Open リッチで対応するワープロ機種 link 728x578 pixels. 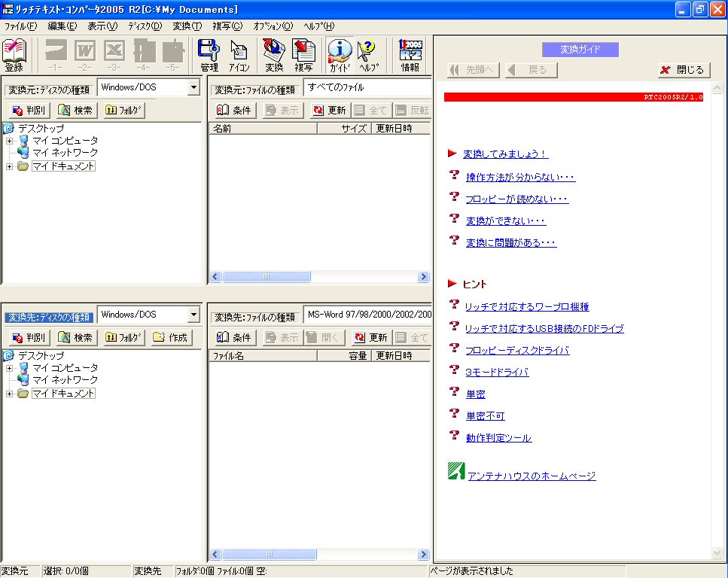(x=527, y=307)
